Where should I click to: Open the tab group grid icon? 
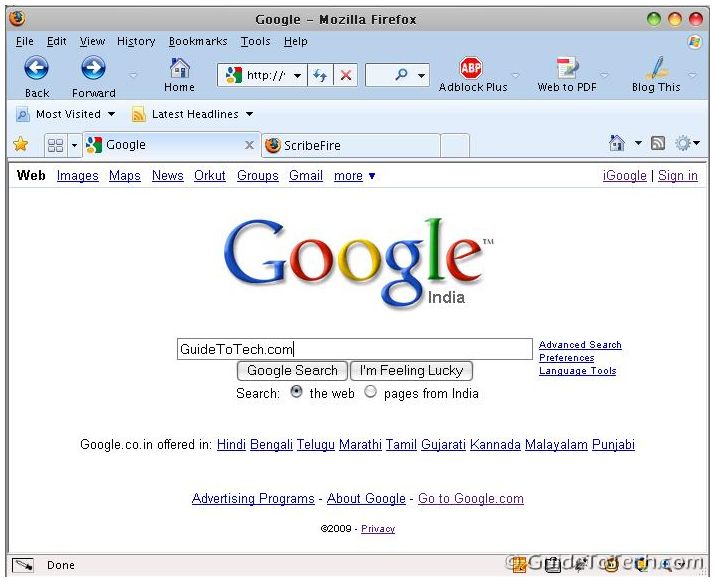tap(56, 145)
